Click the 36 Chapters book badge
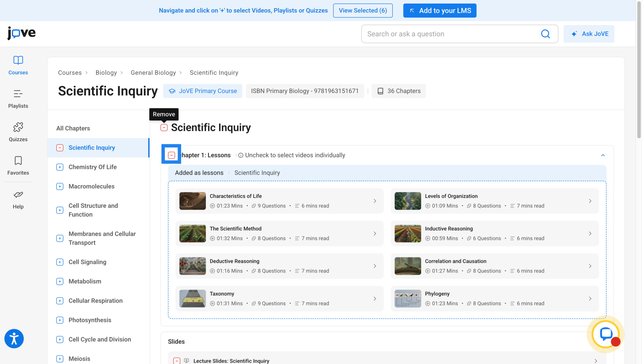Screen dimensions: 642x364 (399, 91)
